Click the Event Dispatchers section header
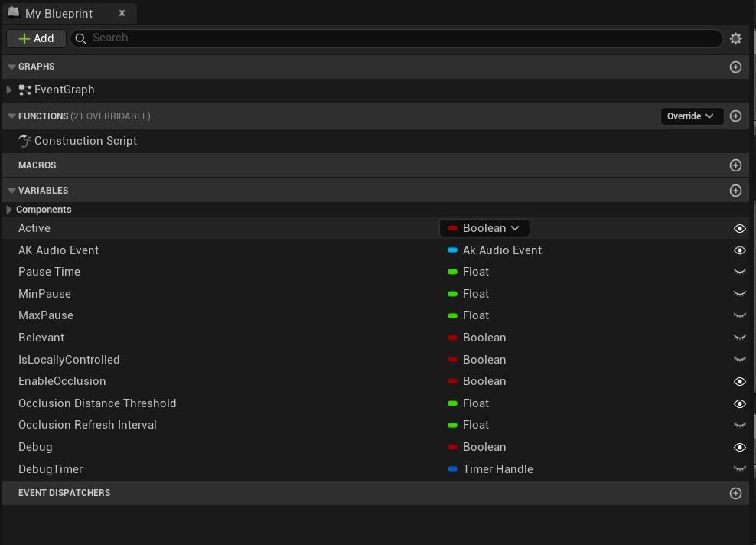Image resolution: width=756 pixels, height=545 pixels. click(x=376, y=493)
